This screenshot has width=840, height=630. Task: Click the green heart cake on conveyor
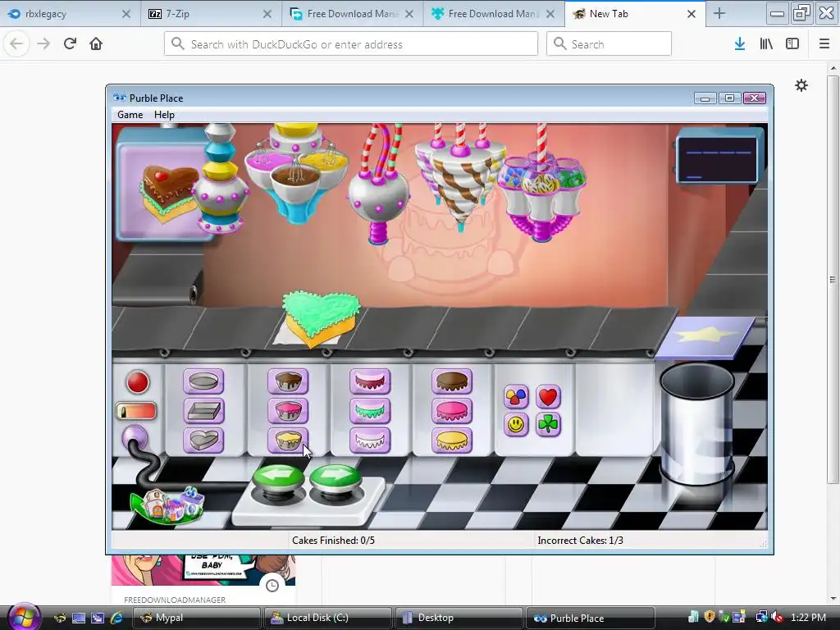[x=322, y=318]
